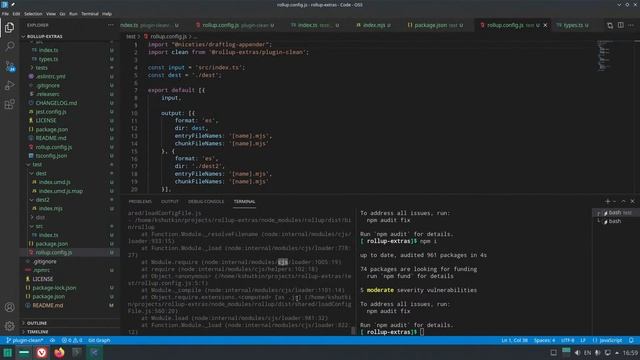Open the Extensions view
Image resolution: width=640 pixels, height=360 pixels.
(9, 104)
